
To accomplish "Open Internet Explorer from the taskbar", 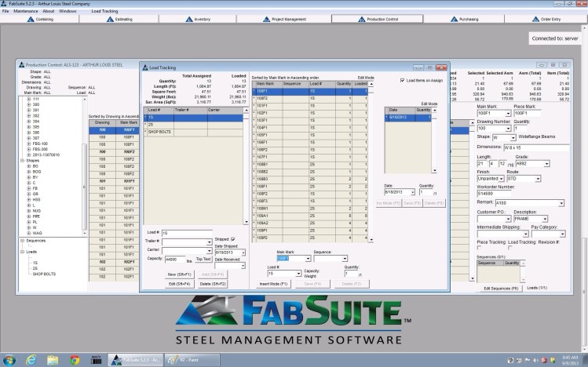I will [31, 359].
